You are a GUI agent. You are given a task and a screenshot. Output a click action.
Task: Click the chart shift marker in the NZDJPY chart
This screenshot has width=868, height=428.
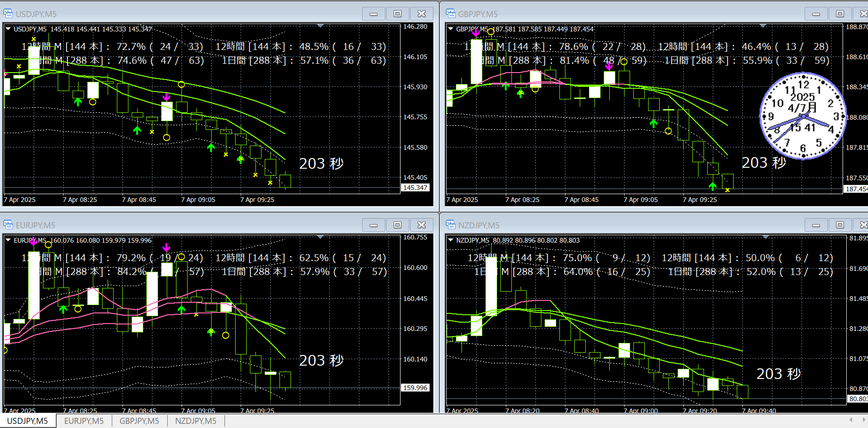(765, 237)
